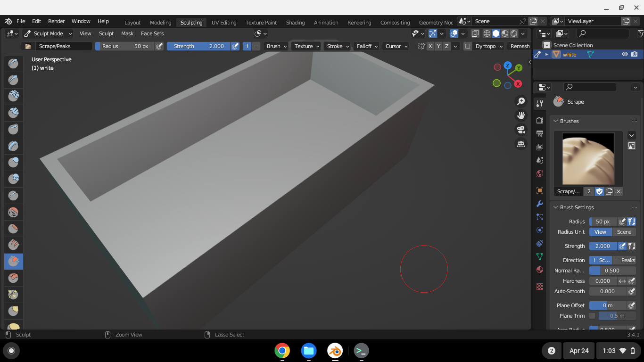Collapse the Brush Settings panel
644x362 pixels.
[556, 207]
